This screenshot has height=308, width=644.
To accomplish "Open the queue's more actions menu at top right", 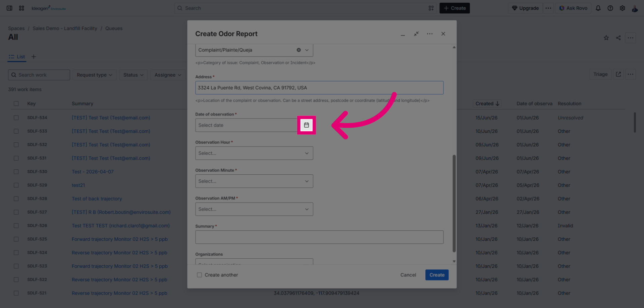I will coord(631,38).
